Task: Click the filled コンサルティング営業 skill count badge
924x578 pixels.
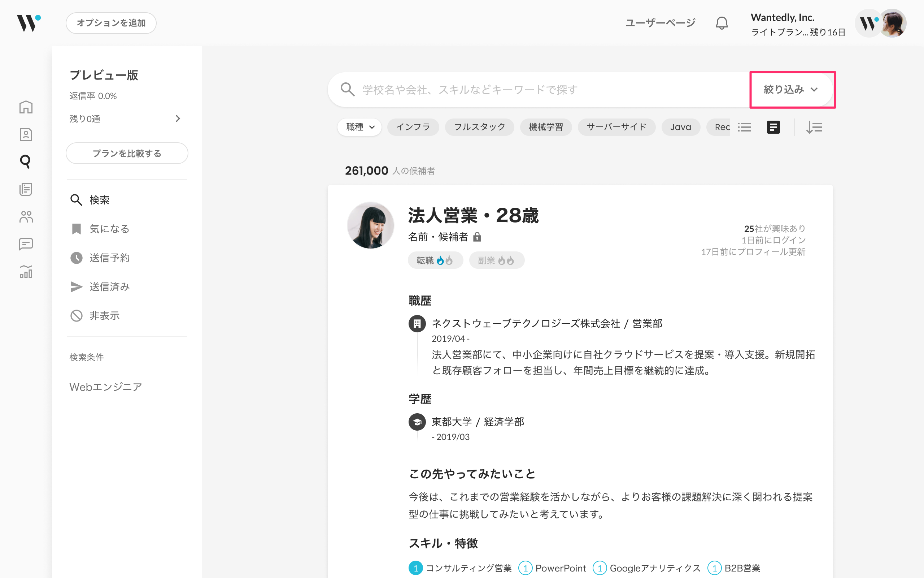Action: coord(416,568)
